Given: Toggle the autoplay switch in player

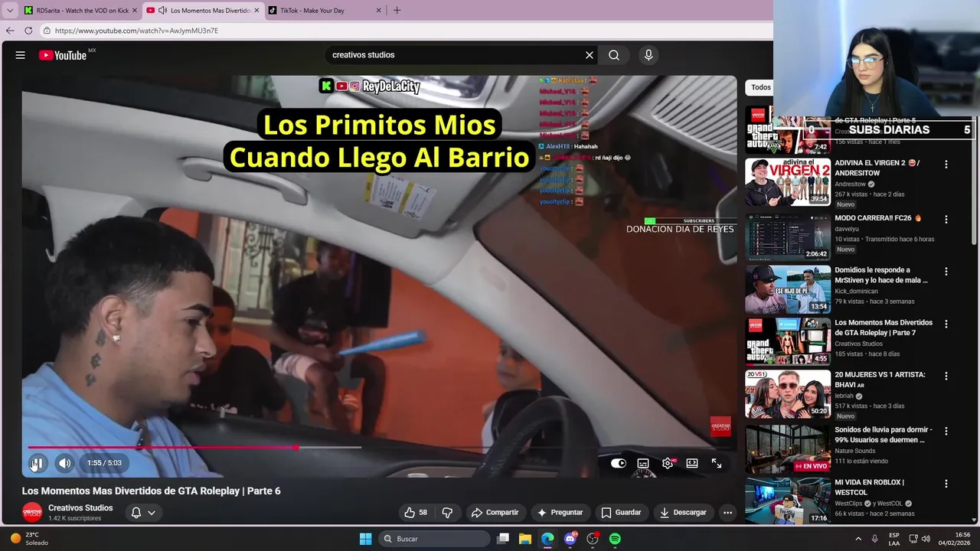Looking at the screenshot, I should (x=619, y=463).
